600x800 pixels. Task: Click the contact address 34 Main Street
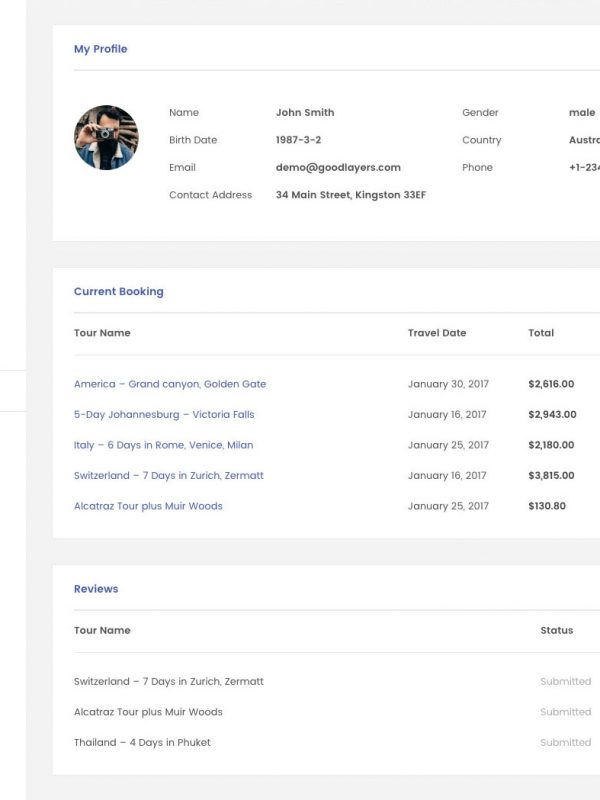click(350, 195)
